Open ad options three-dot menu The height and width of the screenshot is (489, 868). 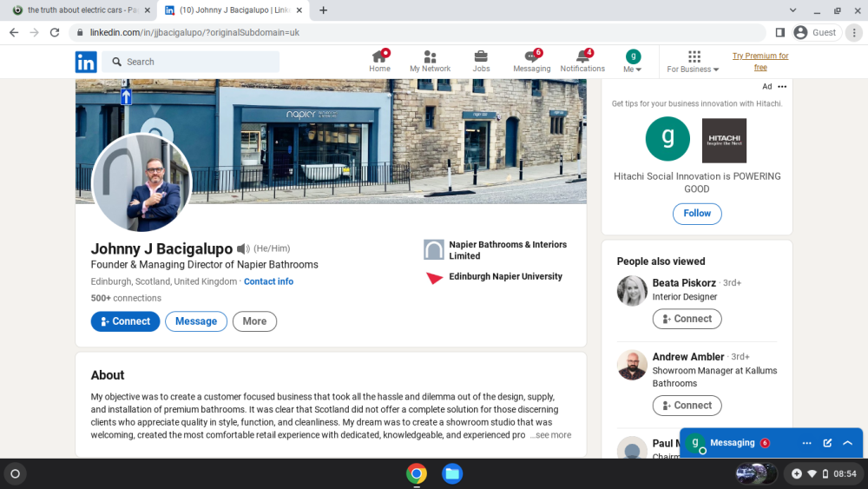tap(782, 86)
